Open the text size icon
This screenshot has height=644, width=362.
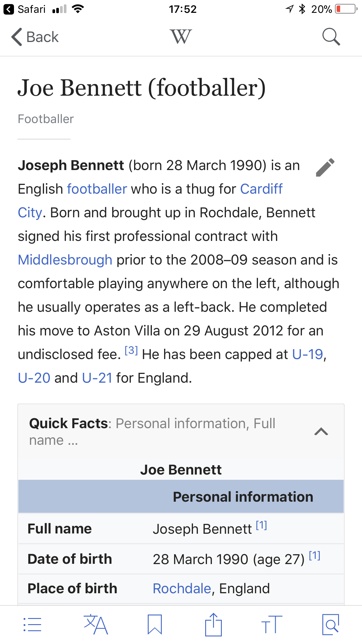point(272,624)
